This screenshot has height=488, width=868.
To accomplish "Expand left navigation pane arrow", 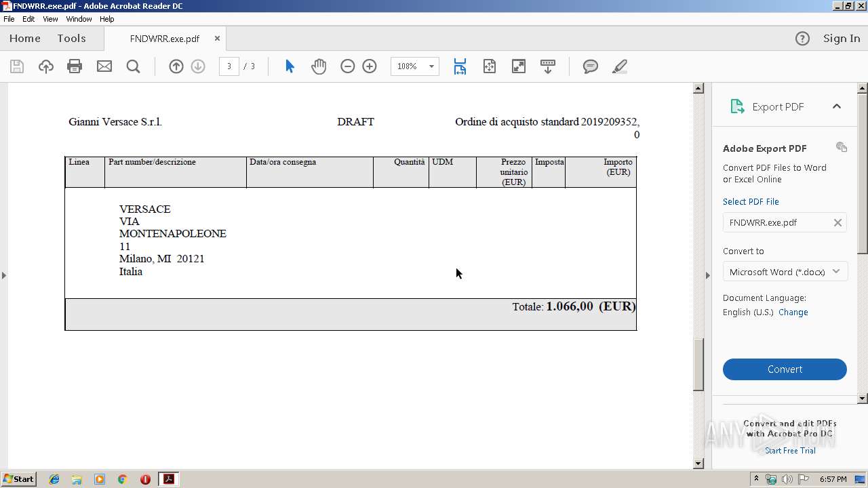I will (x=4, y=275).
